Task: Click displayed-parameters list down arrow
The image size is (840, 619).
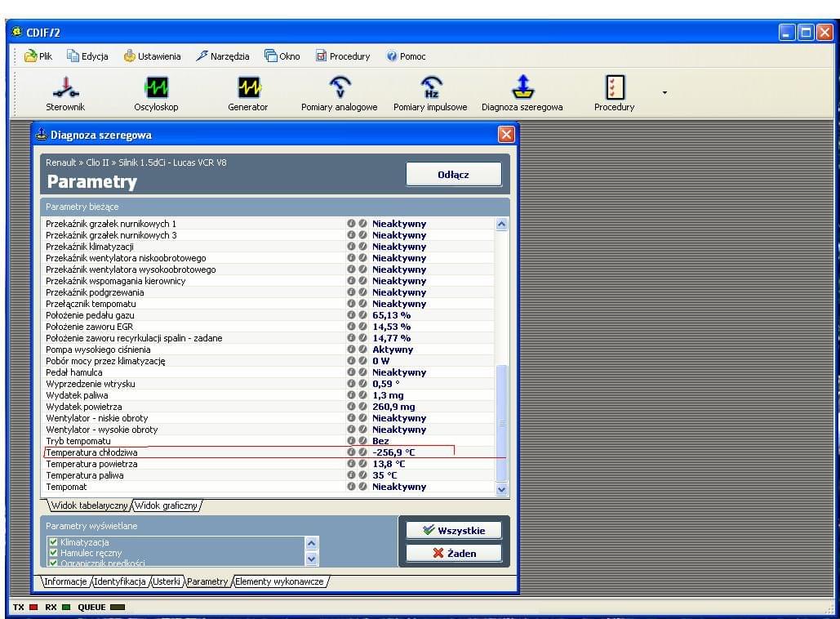Action: pos(312,559)
